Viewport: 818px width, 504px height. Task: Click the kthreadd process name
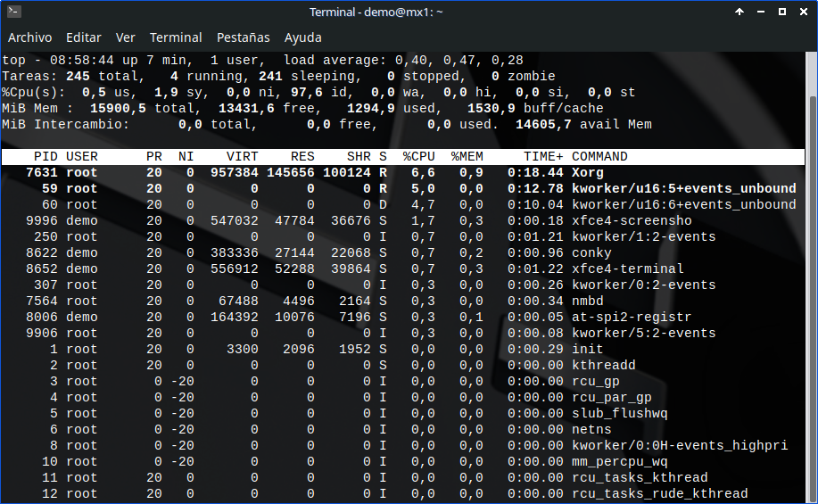604,365
